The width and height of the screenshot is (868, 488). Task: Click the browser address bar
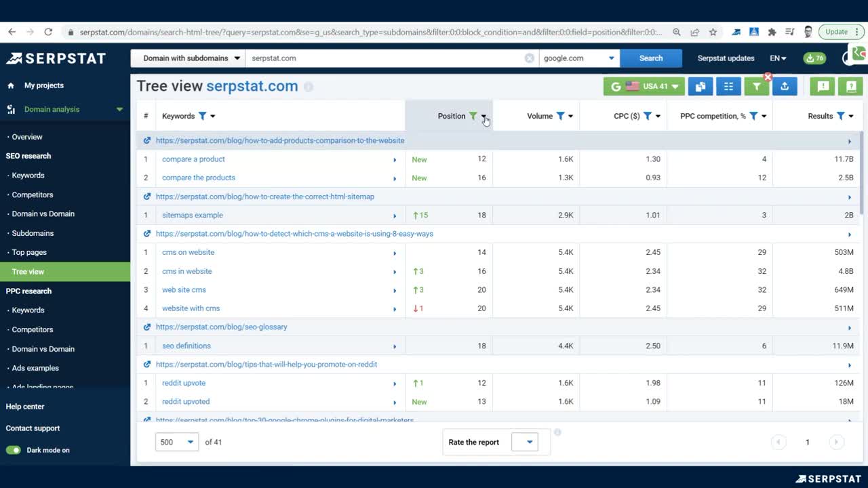[370, 32]
